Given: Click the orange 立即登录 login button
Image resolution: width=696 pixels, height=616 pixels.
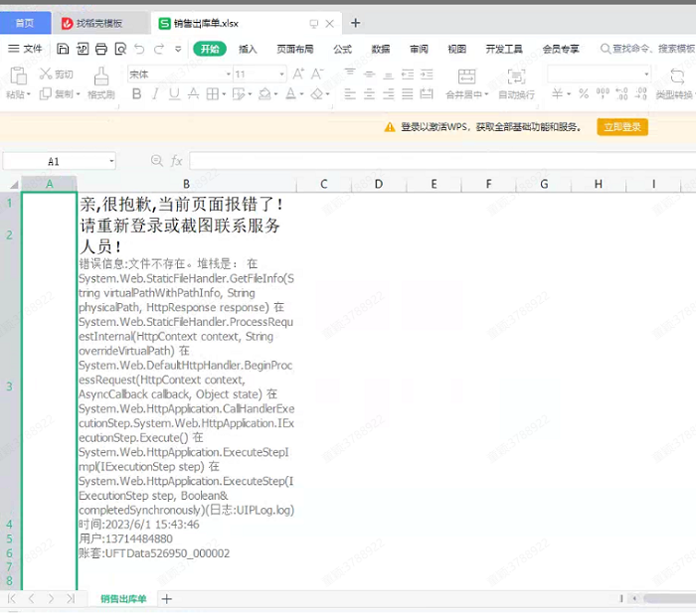Looking at the screenshot, I should [622, 127].
